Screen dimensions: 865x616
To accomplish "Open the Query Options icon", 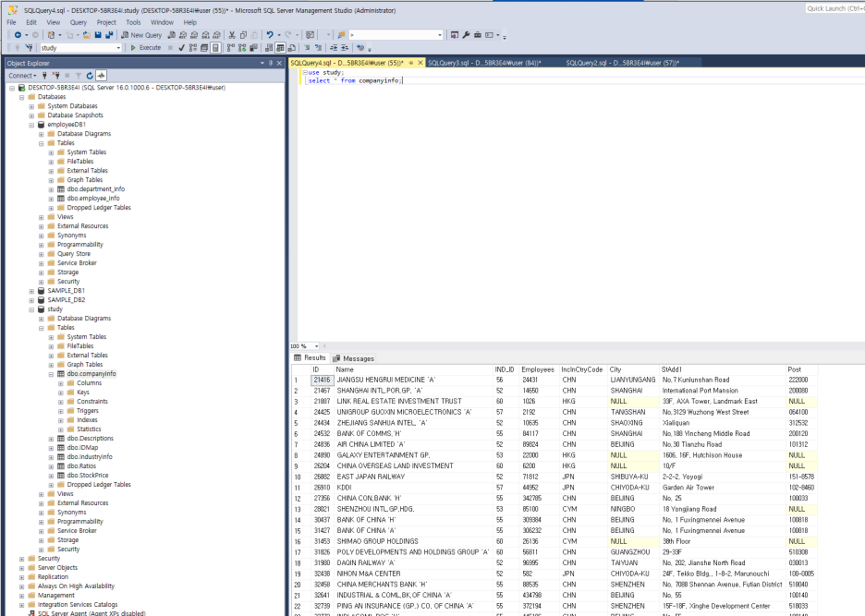I will pos(204,48).
